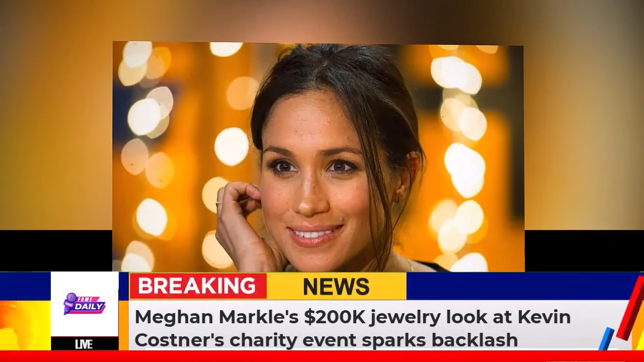Click the central portrait photo
Screen dimensions: 644x362
[318, 156]
